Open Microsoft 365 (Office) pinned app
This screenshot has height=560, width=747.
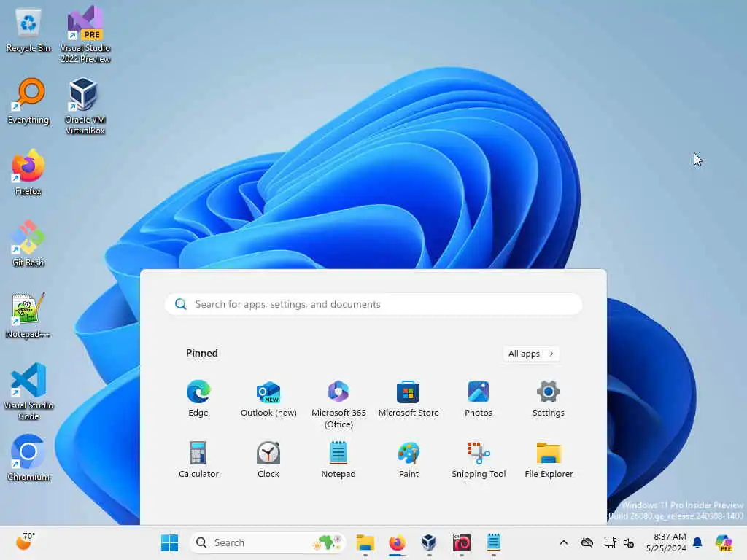pos(338,404)
